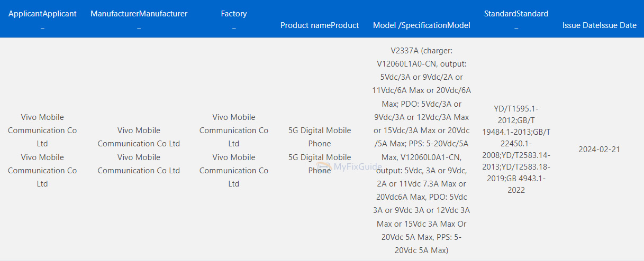Click the second Vivo entry in Factory column
644x261 pixels.
[233, 170]
